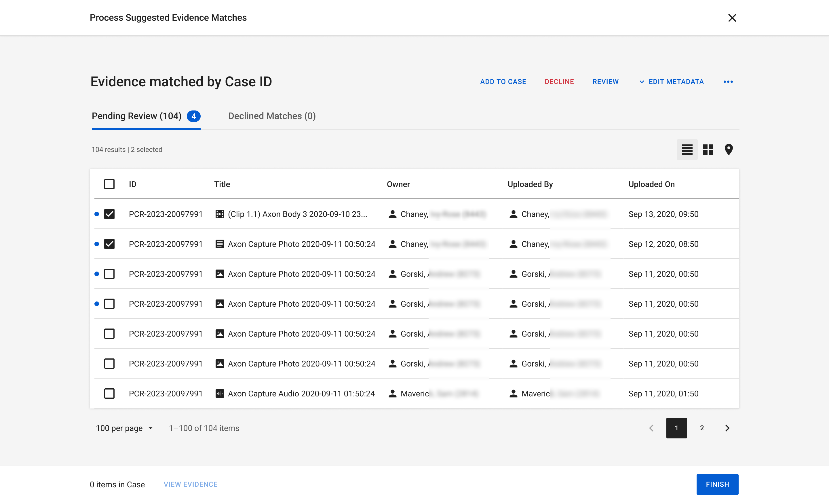
Task: Click person icon next to owner Maverick
Action: coord(392,394)
